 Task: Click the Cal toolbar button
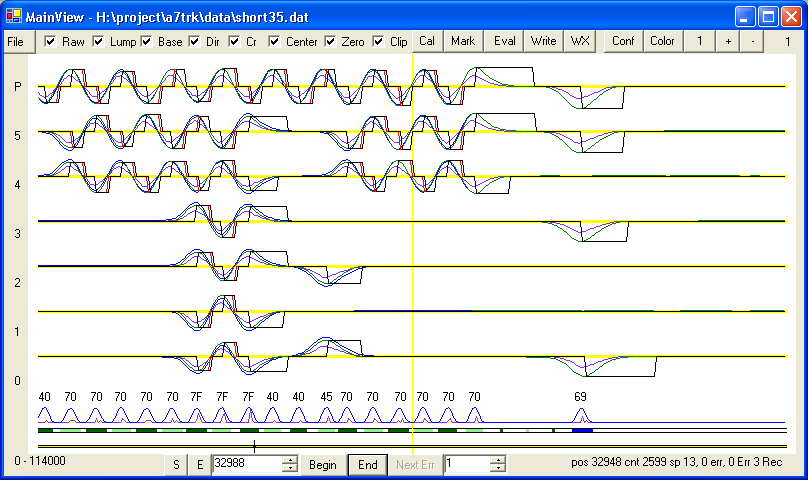(x=427, y=41)
